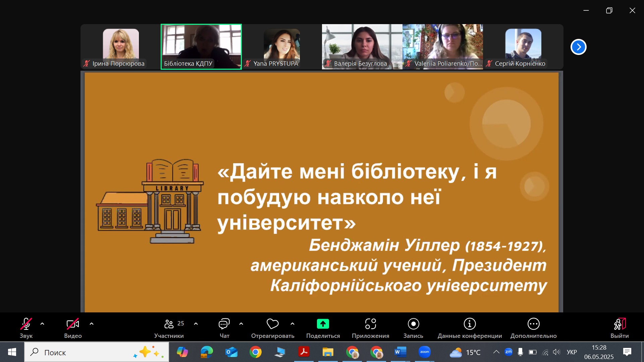This screenshot has height=362, width=644.
Task: Click the React heart icon
Action: click(x=272, y=324)
